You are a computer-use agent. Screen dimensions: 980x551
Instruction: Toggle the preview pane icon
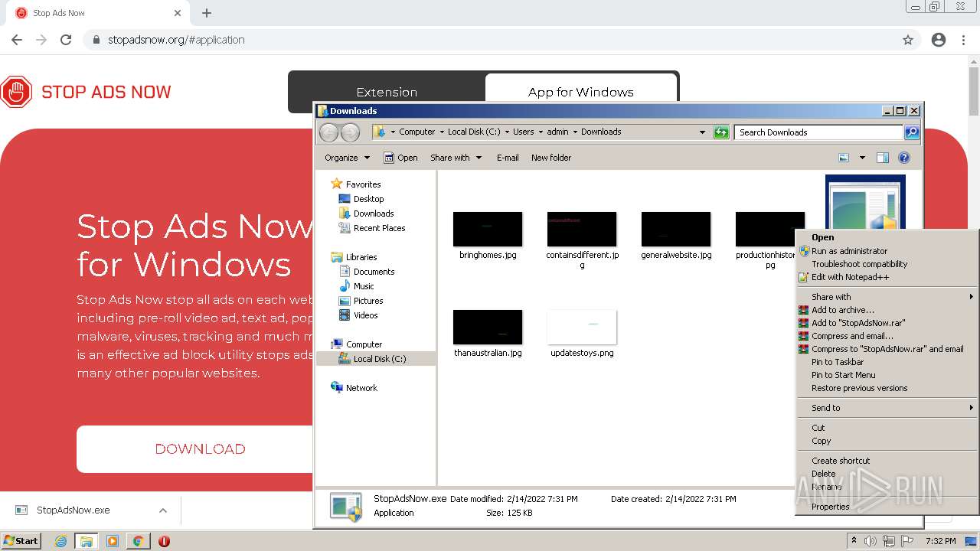click(883, 158)
